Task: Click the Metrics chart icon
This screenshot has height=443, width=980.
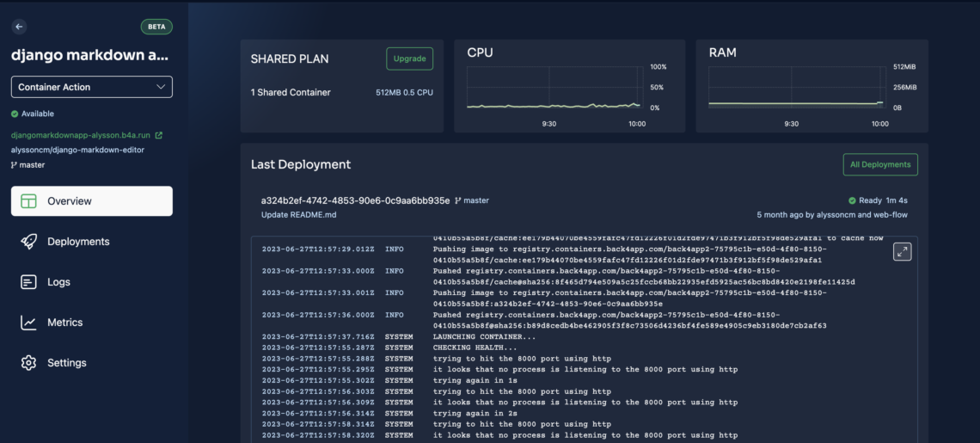Action: pos(28,323)
